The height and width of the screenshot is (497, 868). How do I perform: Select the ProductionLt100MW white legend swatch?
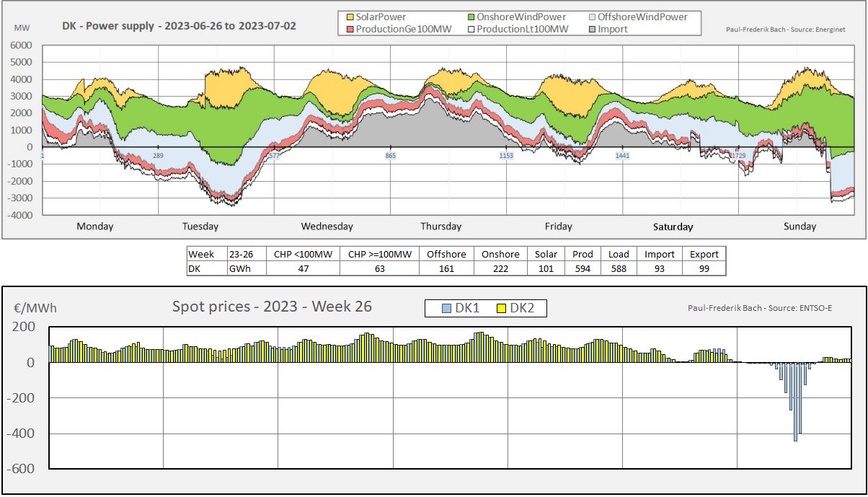click(x=470, y=29)
